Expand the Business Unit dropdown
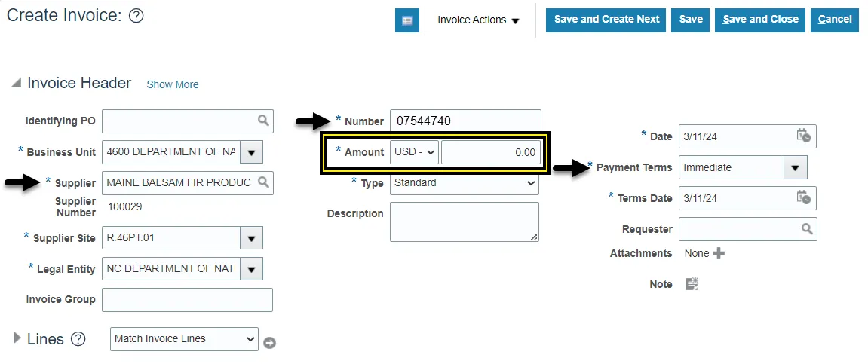This screenshot has width=868, height=364. click(251, 152)
